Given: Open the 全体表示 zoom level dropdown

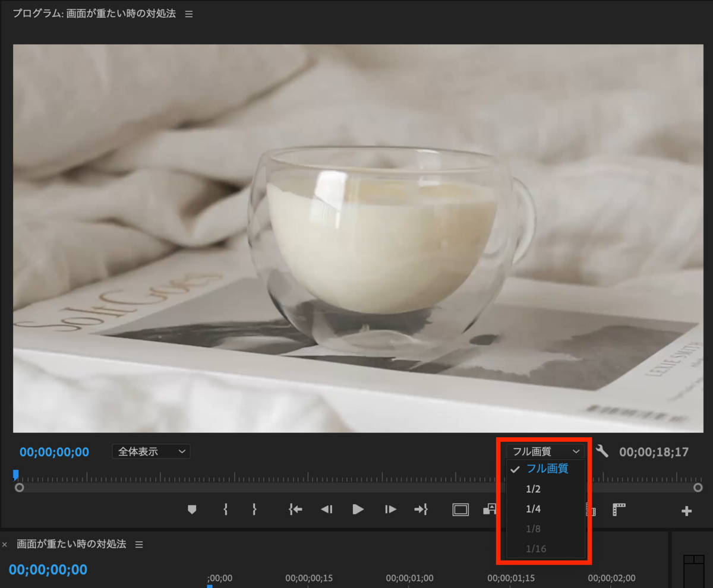Looking at the screenshot, I should tap(151, 451).
